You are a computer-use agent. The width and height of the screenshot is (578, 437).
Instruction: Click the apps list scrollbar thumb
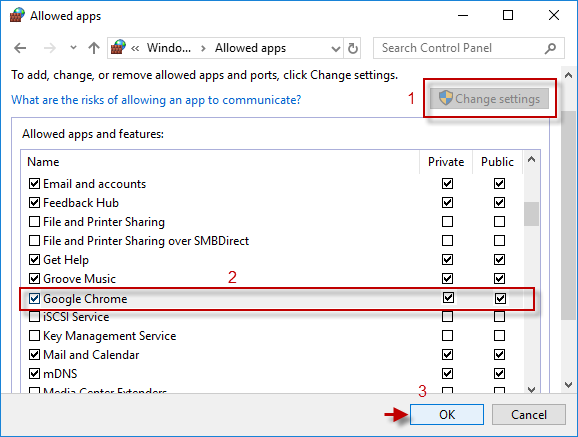[531, 214]
